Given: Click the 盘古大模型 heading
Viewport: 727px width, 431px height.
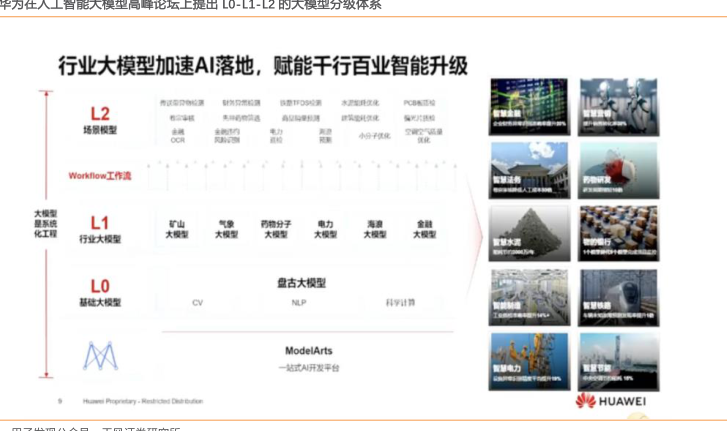Looking at the screenshot, I should [301, 283].
